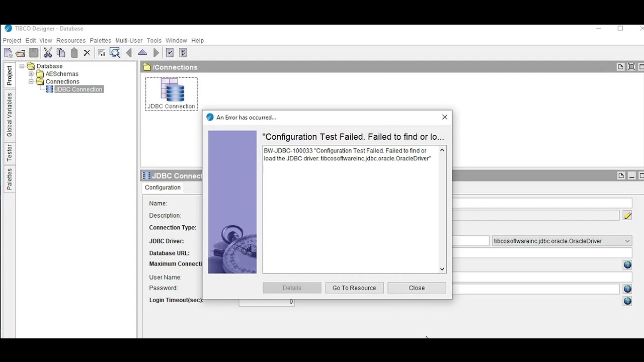Expand the AESchemas folder node

pos(31,74)
